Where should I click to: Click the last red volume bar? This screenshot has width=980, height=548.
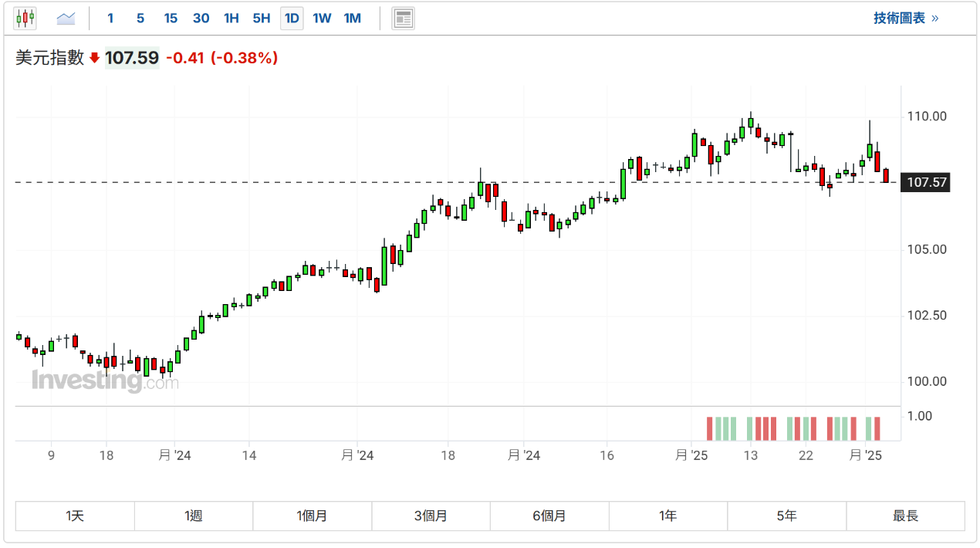click(877, 428)
